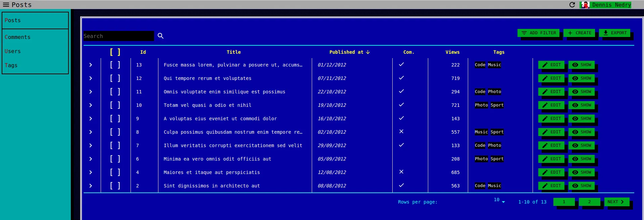Click pencil Edit for post 13

[x=551, y=65]
